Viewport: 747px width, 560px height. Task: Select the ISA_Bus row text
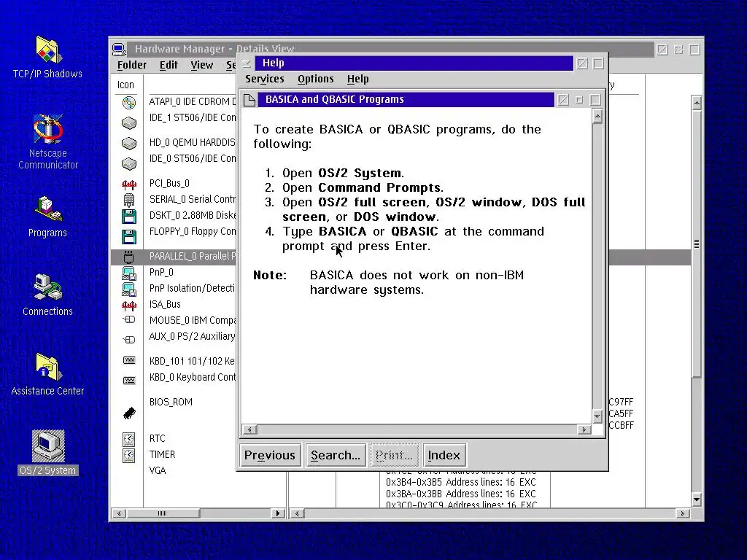pos(165,304)
